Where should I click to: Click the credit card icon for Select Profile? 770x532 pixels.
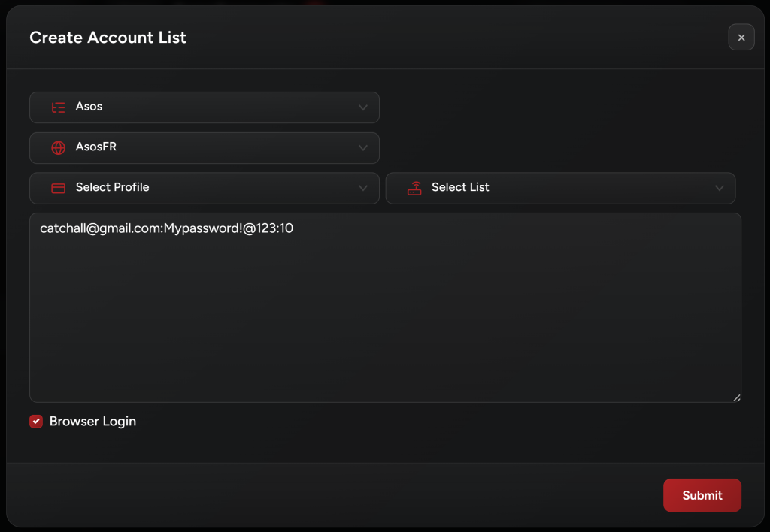pyautogui.click(x=58, y=188)
